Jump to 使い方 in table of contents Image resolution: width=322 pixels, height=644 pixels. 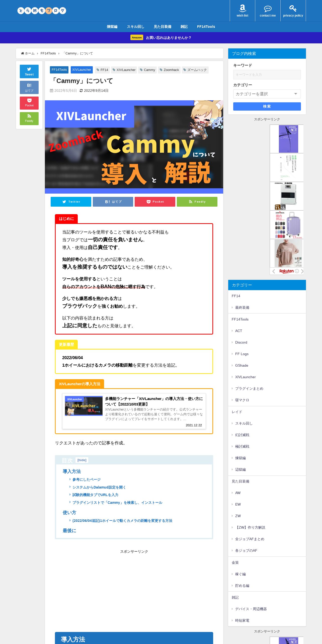tap(69, 513)
